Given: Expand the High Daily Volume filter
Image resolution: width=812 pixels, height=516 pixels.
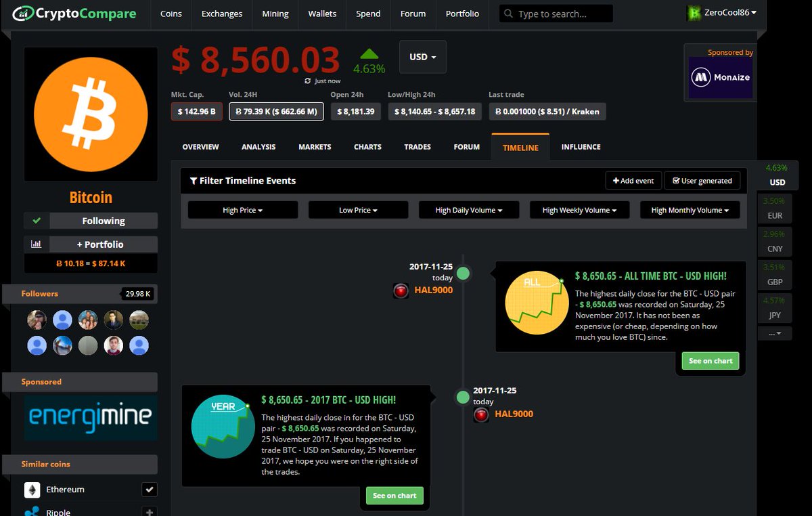Looking at the screenshot, I should click(469, 210).
